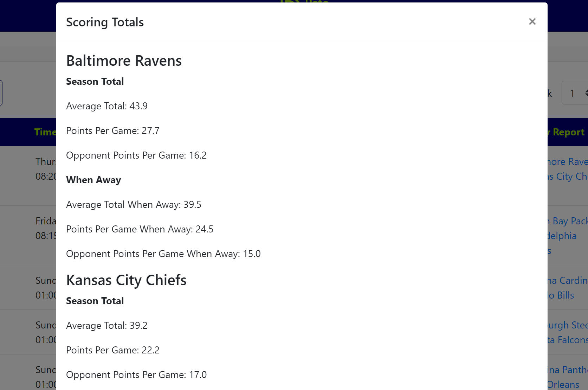The height and width of the screenshot is (390, 588).
Task: Open the Atlanta Falcons report link
Action: click(x=567, y=340)
